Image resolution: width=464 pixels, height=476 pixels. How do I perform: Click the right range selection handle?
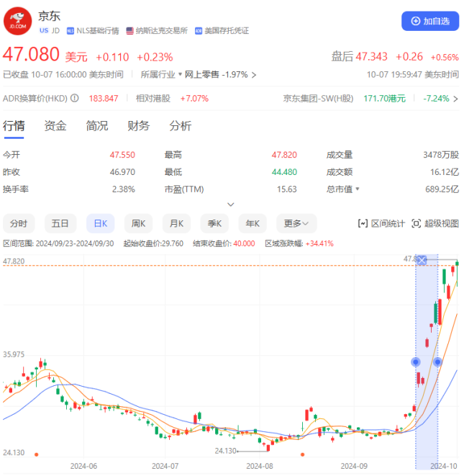coord(437,362)
